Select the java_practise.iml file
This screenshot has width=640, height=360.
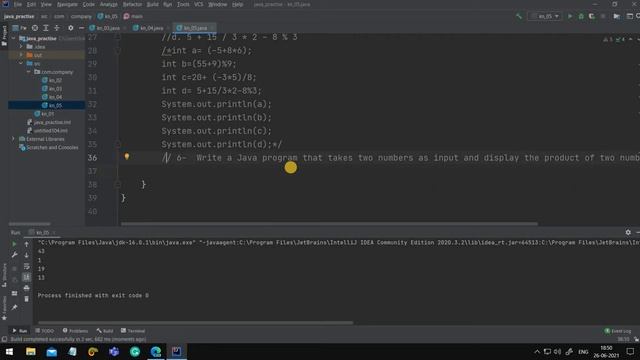[49, 122]
